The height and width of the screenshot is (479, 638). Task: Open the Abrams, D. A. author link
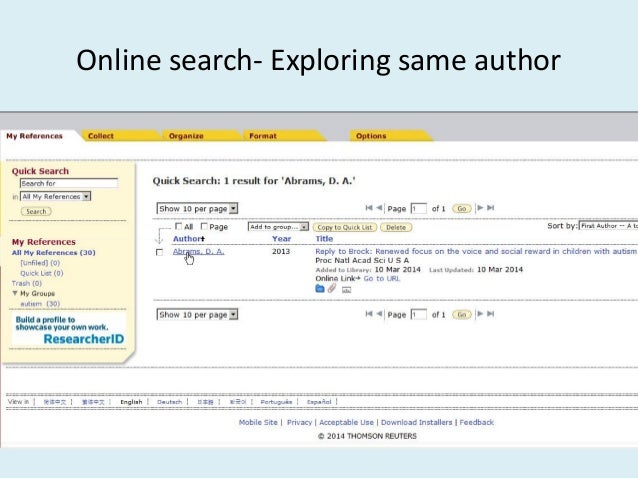pos(199,252)
